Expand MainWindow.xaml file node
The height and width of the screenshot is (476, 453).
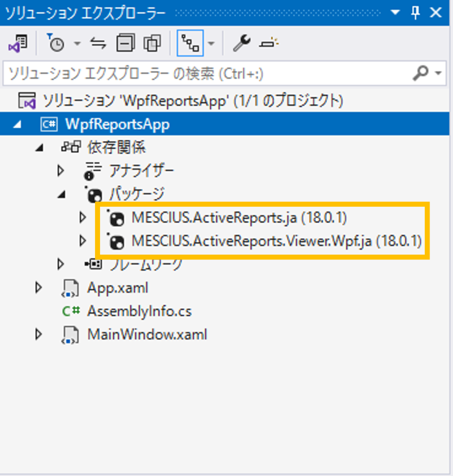[x=38, y=334]
